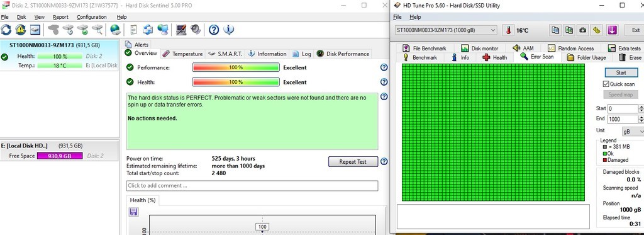Click the comment input field
Image resolution: width=644 pixels, height=235 pixels.
click(x=252, y=186)
